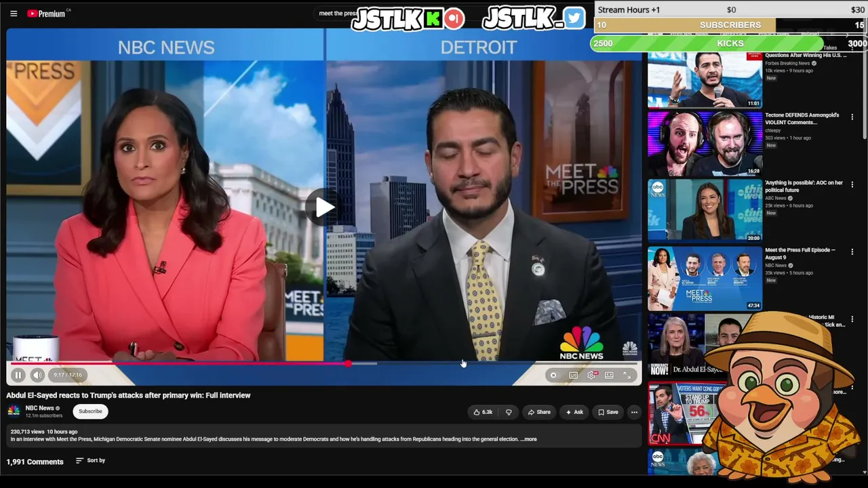The image size is (868, 488).
Task: Click the Stream Hours +1 overlay label
Action: click(629, 9)
